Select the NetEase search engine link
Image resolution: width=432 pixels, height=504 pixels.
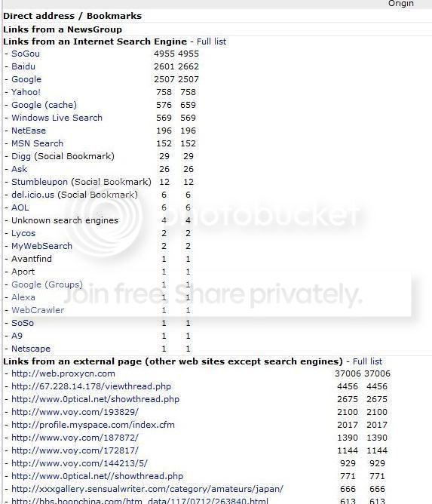(29, 131)
